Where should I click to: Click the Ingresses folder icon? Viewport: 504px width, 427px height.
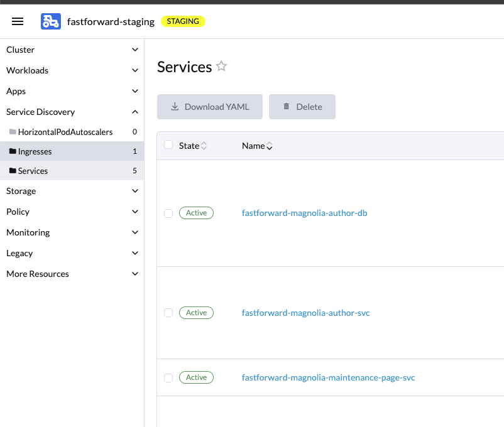[13, 151]
